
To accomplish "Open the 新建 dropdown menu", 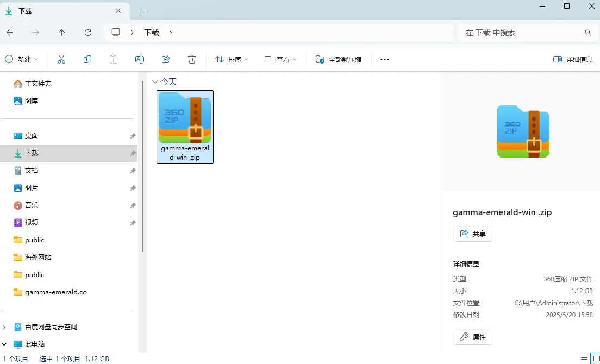I will pyautogui.click(x=21, y=59).
